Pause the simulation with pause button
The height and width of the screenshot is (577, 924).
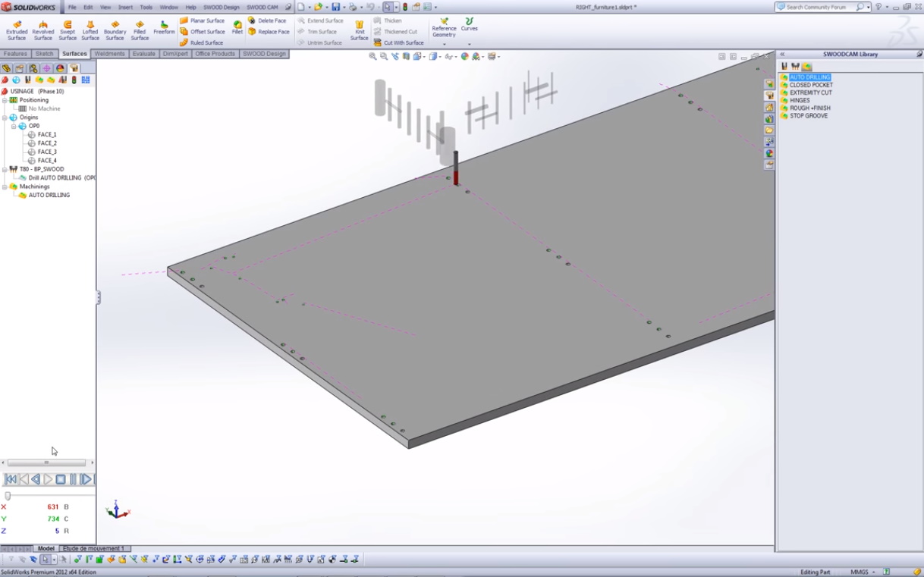click(74, 479)
